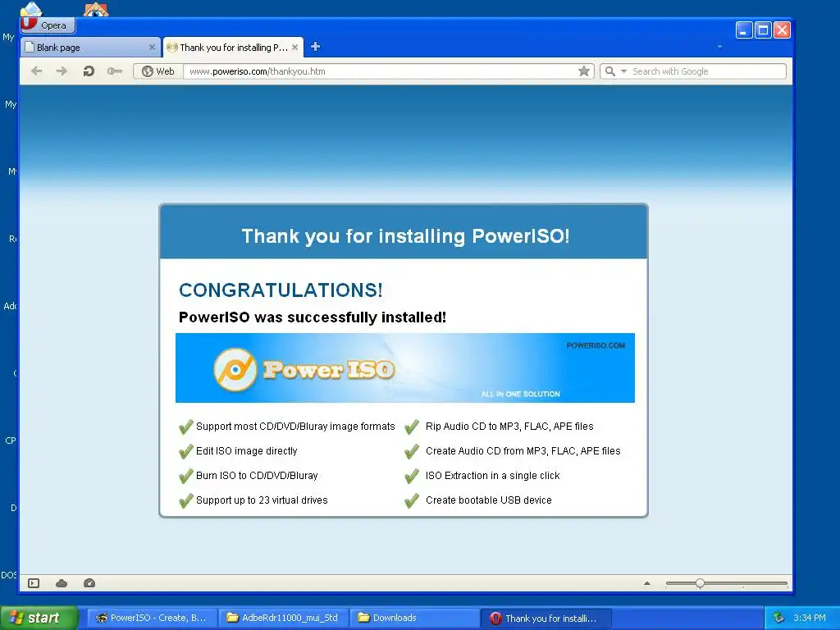Go back with the back arrow
Viewport: 840px width, 630px height.
(x=36, y=71)
